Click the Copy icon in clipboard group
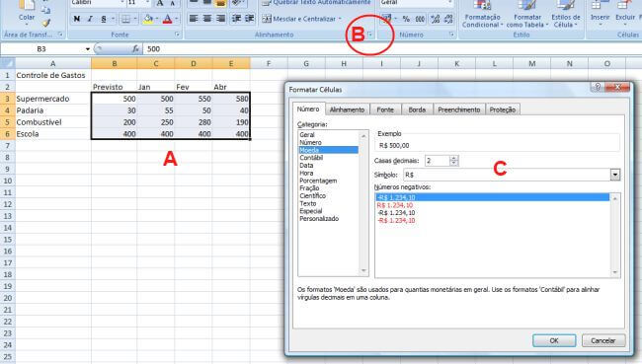Viewport: 642px width, 364px height. [x=46, y=10]
